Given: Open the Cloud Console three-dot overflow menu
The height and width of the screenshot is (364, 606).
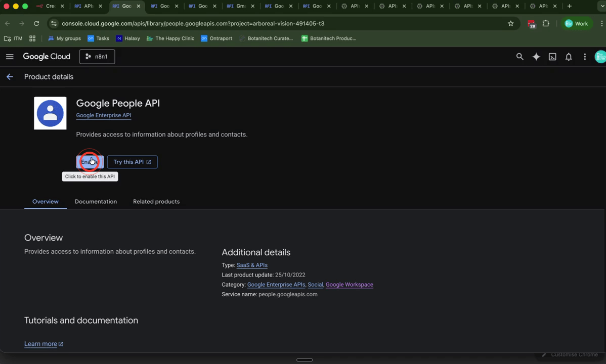Looking at the screenshot, I should coord(585,57).
